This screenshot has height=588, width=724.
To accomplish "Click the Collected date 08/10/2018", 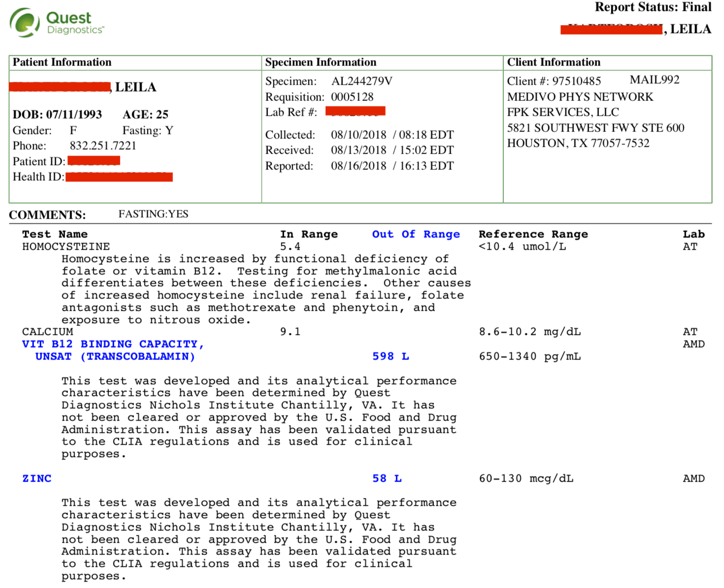I will point(359,135).
